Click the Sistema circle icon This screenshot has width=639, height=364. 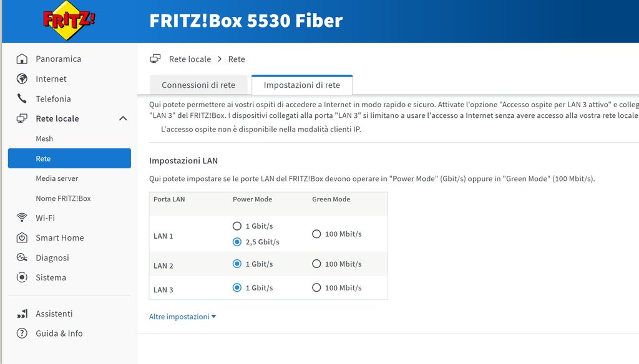coord(22,278)
